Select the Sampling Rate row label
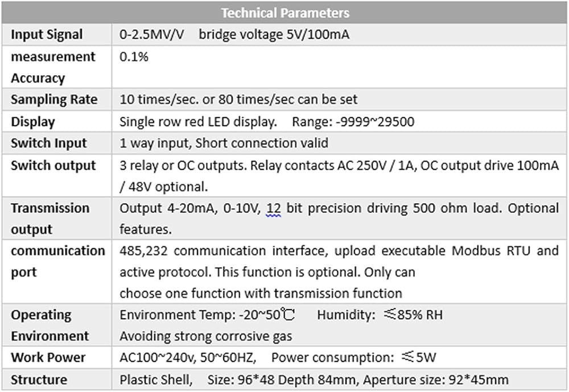569x392 pixels. (x=54, y=100)
